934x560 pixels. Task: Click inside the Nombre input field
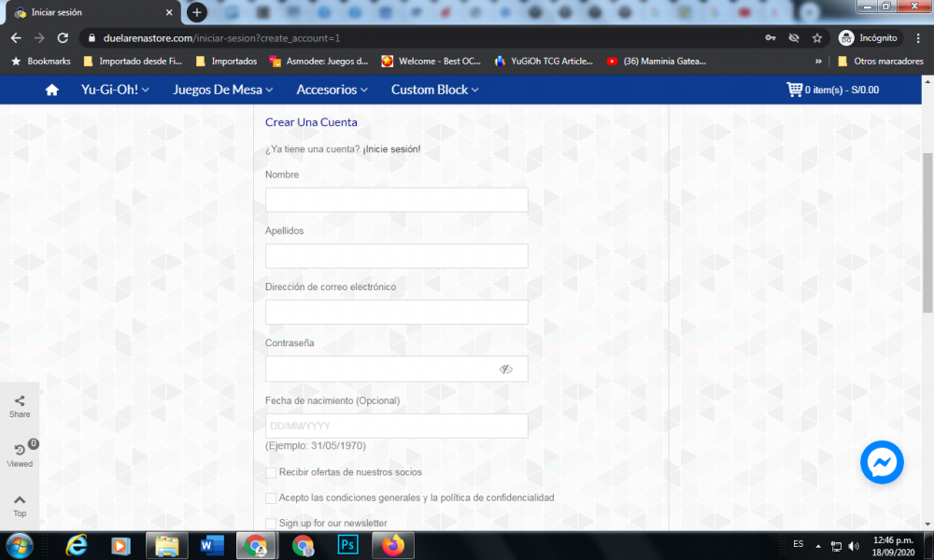(396, 199)
